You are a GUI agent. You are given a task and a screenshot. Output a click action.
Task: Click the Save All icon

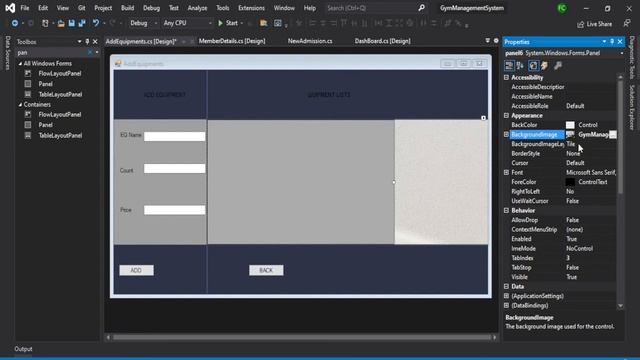tap(82, 23)
